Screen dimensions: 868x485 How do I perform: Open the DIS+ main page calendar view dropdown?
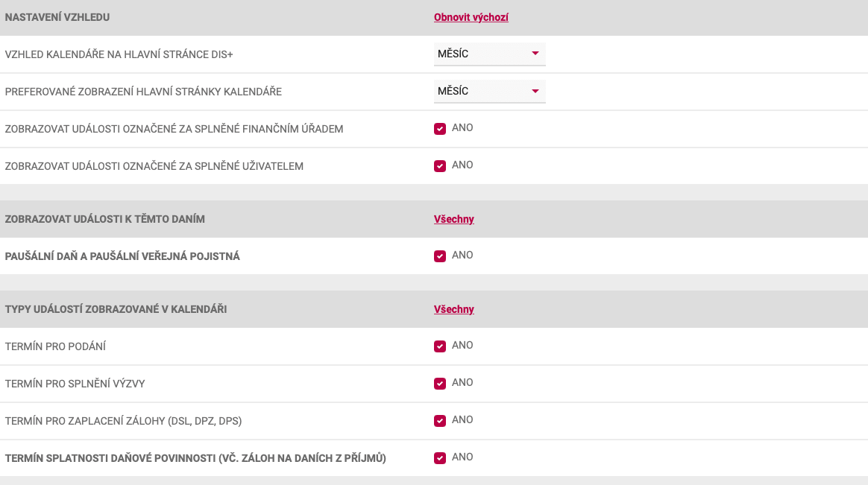pyautogui.click(x=489, y=54)
